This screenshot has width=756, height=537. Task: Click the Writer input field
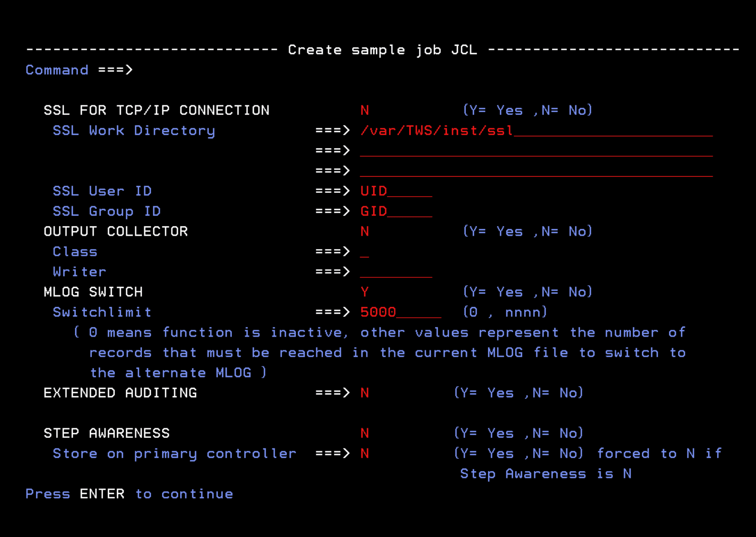click(396, 272)
